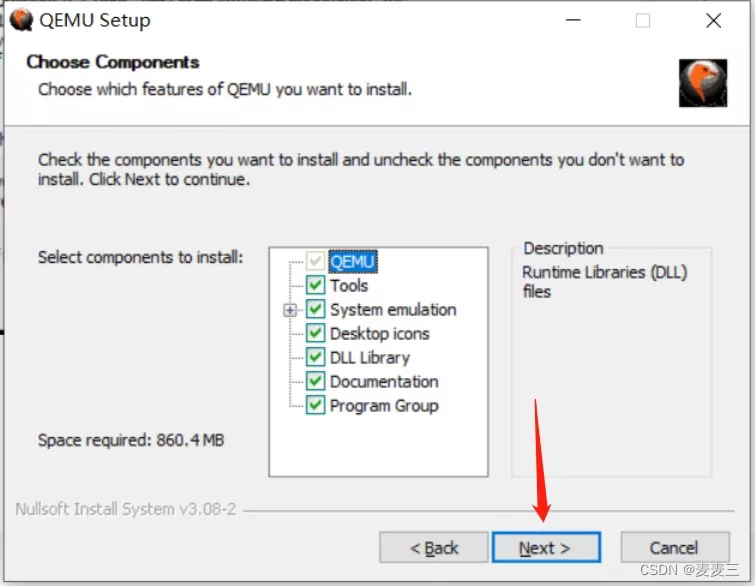Uncheck the Tools component checkbox
This screenshot has width=755, height=586.
(x=315, y=286)
